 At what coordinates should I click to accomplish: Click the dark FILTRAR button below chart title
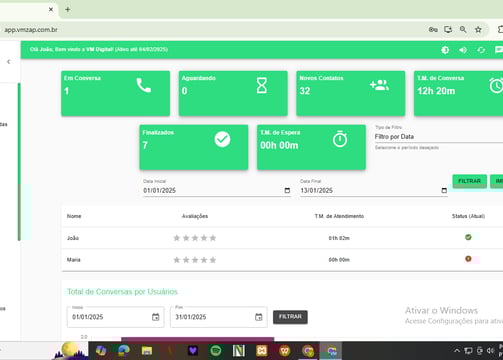click(290, 317)
